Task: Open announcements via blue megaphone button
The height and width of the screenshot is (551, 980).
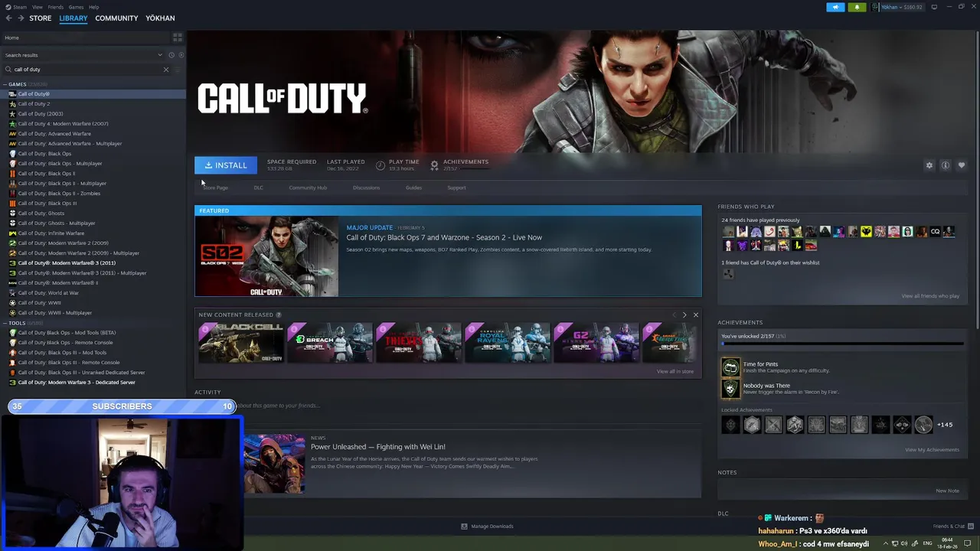Action: (835, 7)
